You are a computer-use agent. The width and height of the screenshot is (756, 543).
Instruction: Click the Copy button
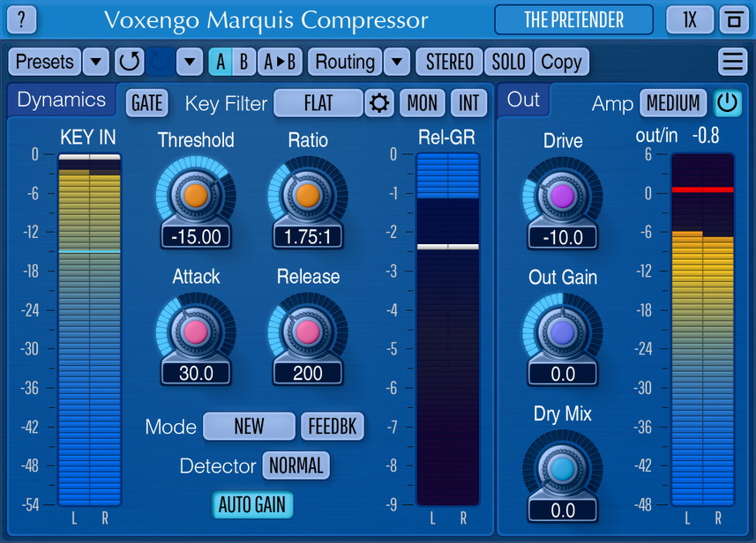pos(561,62)
